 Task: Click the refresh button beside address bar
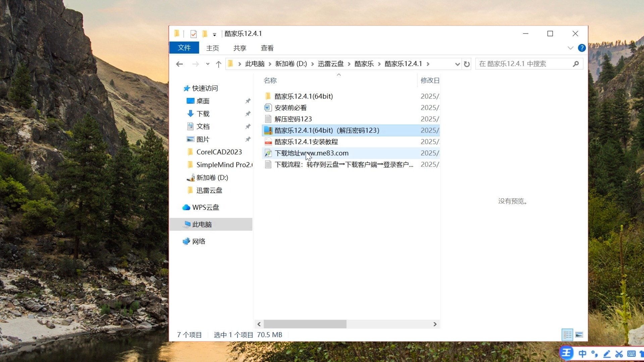click(x=467, y=64)
